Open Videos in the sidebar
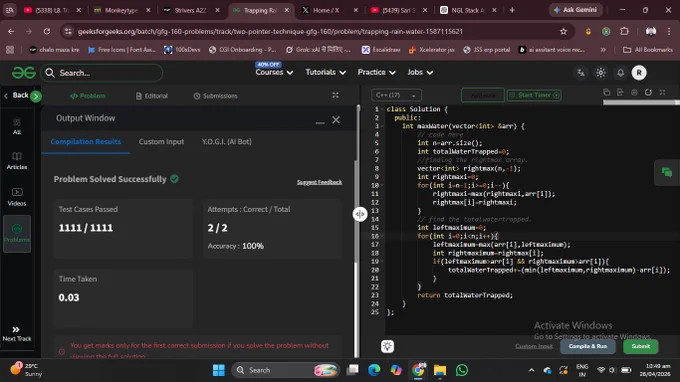The image size is (680, 382). coord(16,197)
